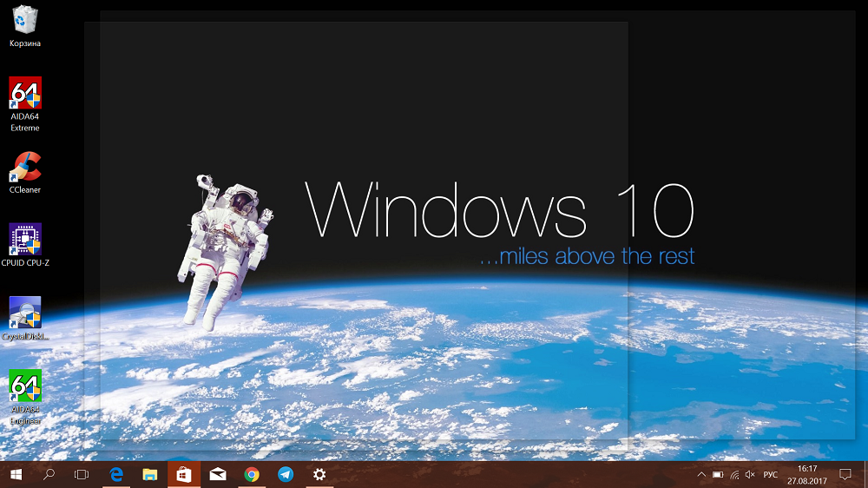Image resolution: width=868 pixels, height=488 pixels.
Task: Open CPUID CPU-Z shortcut
Action: point(25,246)
